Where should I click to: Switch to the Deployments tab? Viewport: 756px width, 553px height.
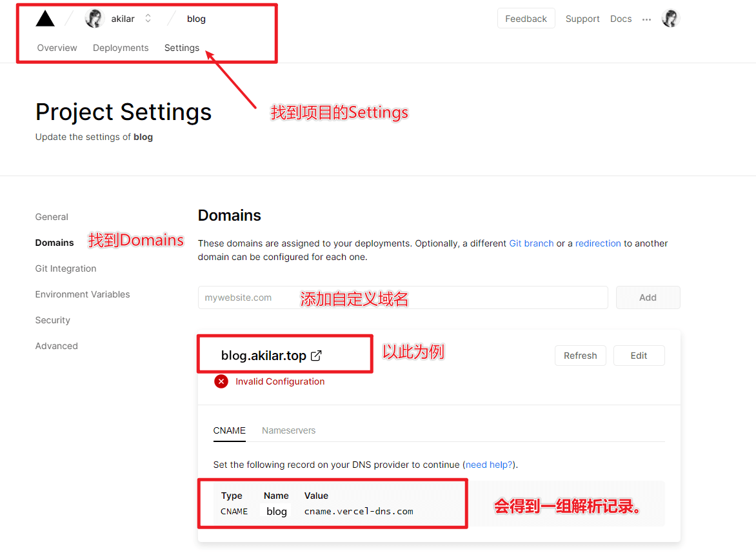click(121, 48)
